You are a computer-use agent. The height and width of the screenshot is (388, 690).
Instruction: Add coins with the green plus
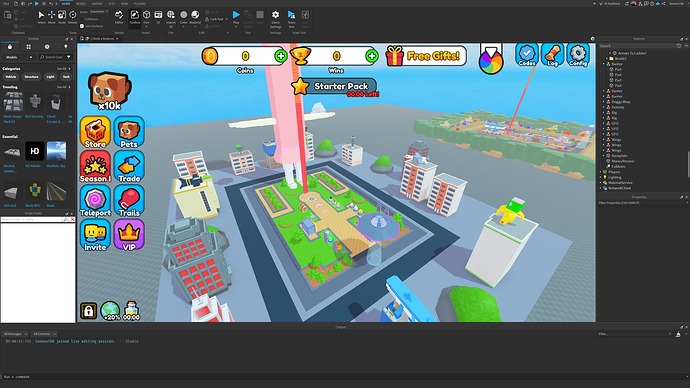(x=281, y=56)
